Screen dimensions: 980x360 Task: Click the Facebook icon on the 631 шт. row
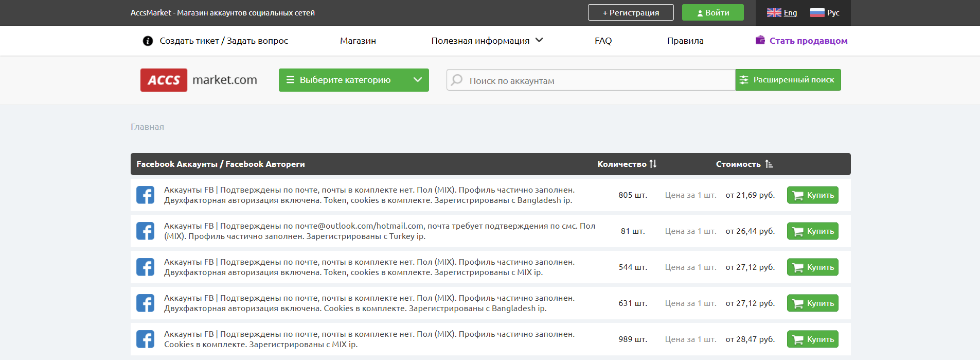click(x=145, y=303)
